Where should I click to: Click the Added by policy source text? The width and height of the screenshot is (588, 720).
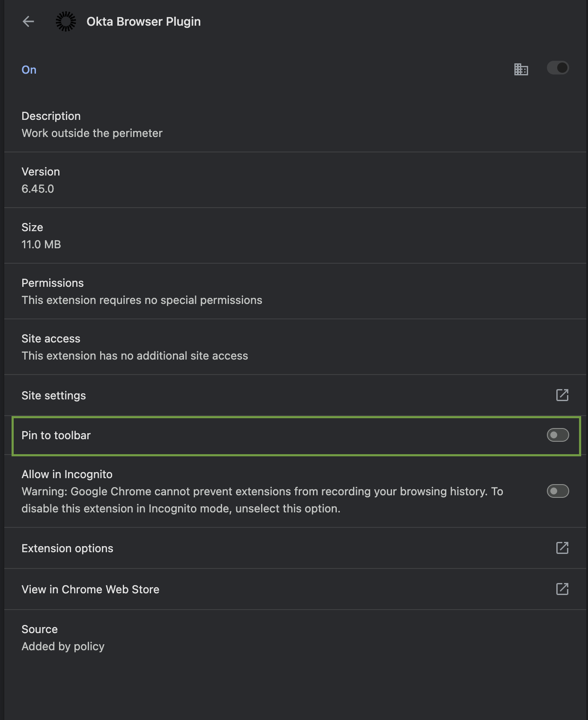coord(63,646)
